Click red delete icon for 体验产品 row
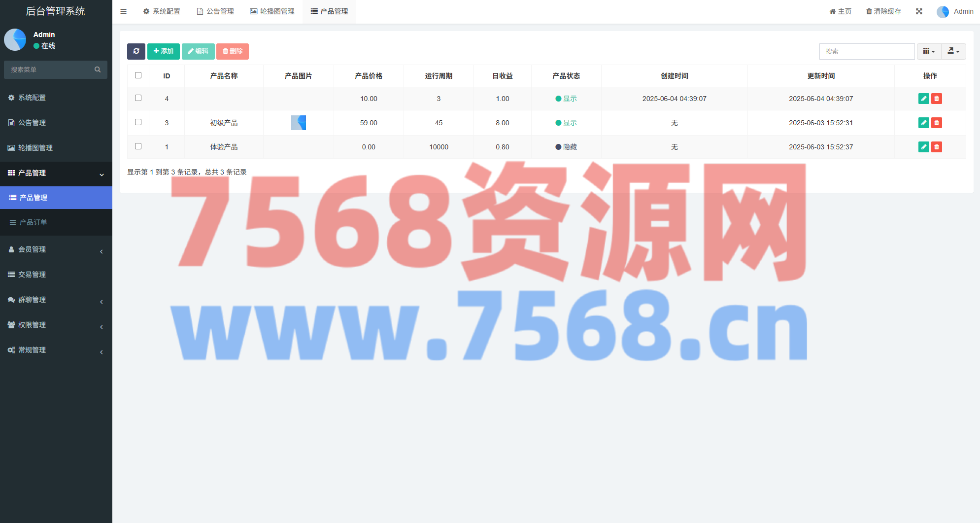 pyautogui.click(x=936, y=147)
